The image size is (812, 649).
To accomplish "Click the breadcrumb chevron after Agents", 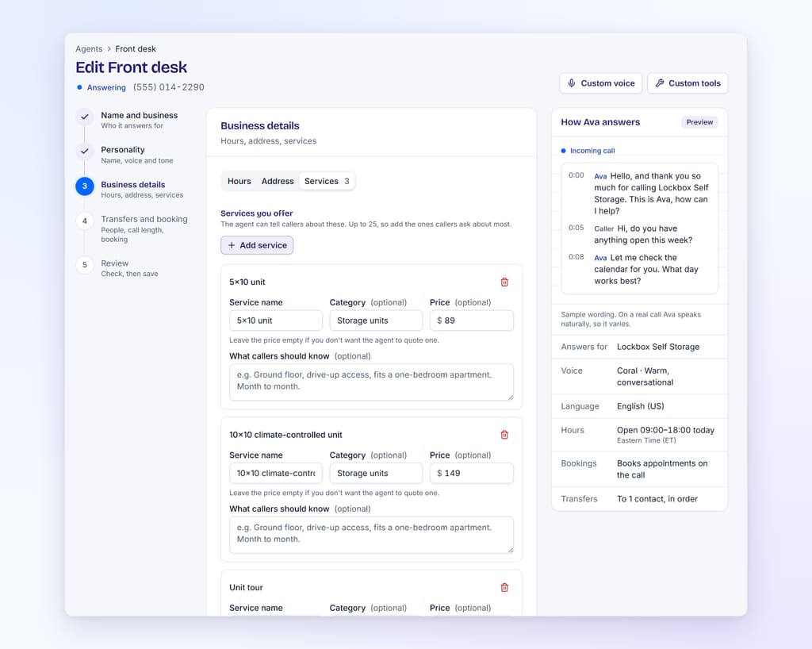I will 109,48.
